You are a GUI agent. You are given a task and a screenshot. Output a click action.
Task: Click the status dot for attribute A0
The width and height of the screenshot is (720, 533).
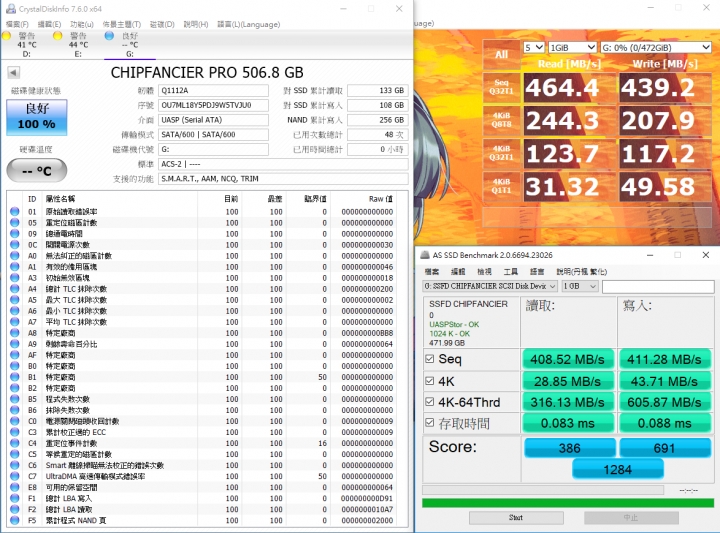click(x=15, y=256)
